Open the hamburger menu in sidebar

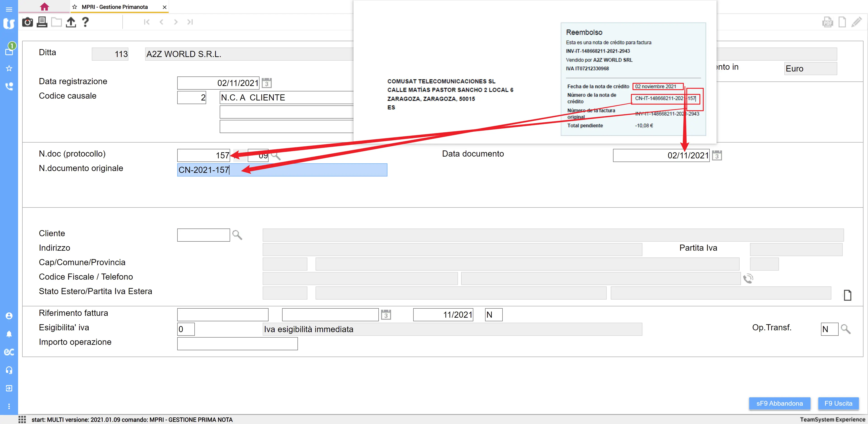point(9,10)
